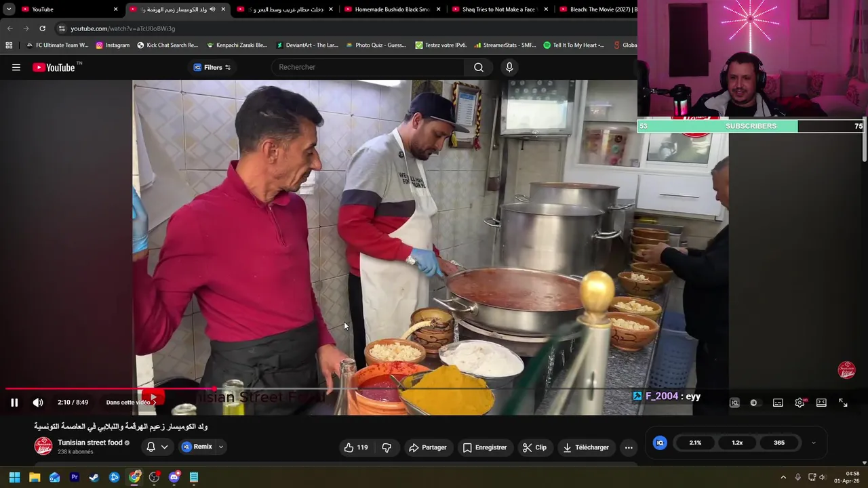Open the 04:58 clock and date

click(x=848, y=477)
